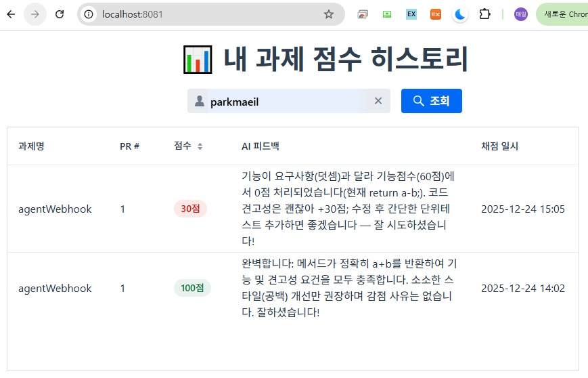Go back to the previous page
The width and height of the screenshot is (588, 378).
[x=11, y=14]
